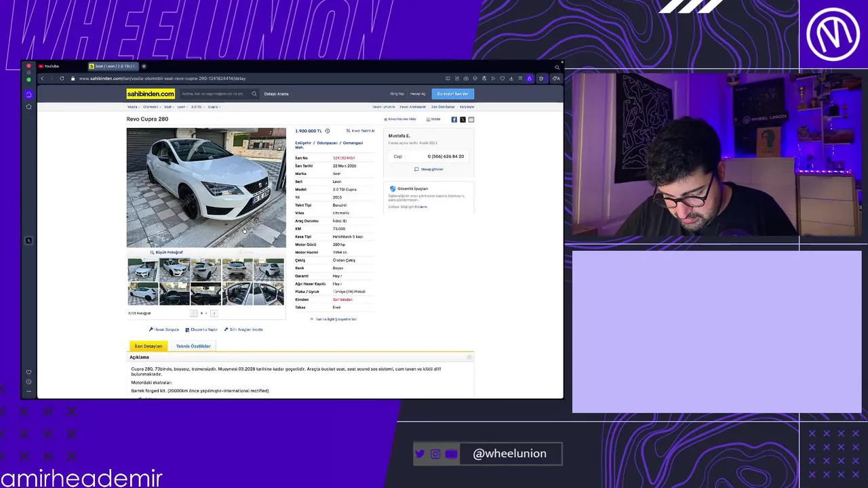This screenshot has width=868, height=488.
Task: Click the YouTube icon in stream overlay
Action: pyautogui.click(x=452, y=454)
